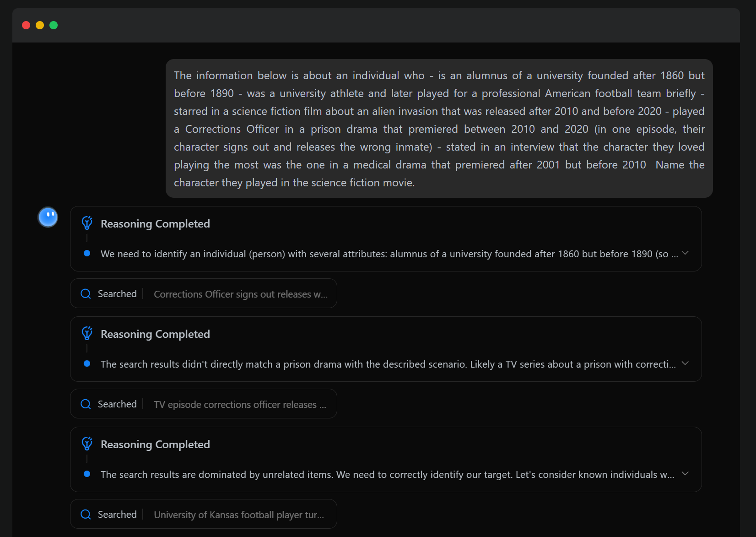The height and width of the screenshot is (537, 756).
Task: Click search icon beside University of Kansas query
Action: click(86, 515)
